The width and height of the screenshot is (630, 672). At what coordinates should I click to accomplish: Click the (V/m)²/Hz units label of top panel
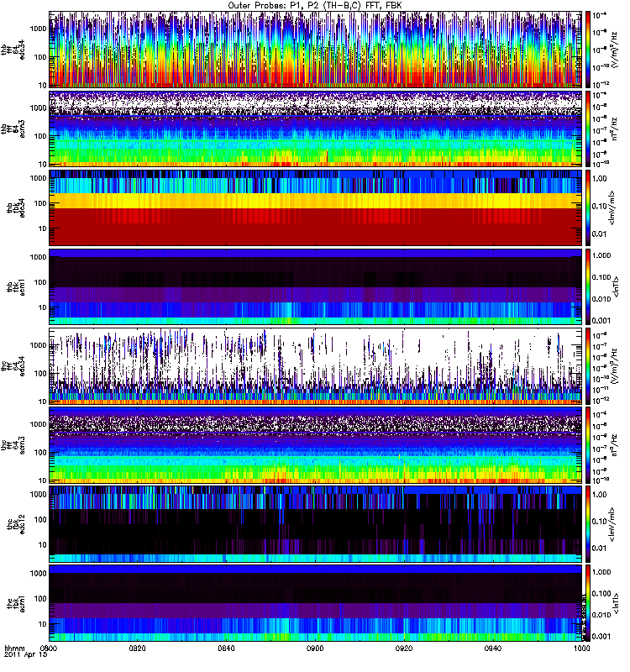[x=615, y=50]
